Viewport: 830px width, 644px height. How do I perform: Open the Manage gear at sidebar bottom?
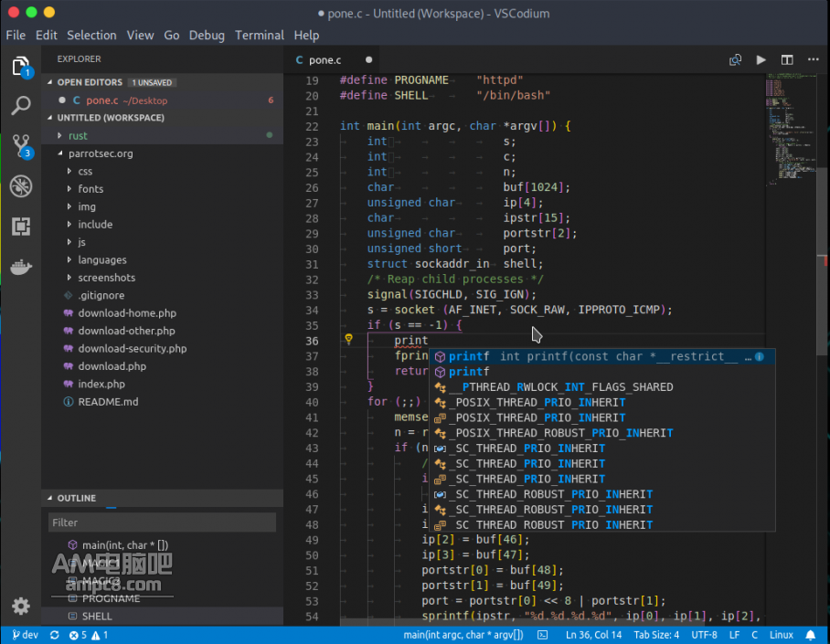(x=21, y=606)
